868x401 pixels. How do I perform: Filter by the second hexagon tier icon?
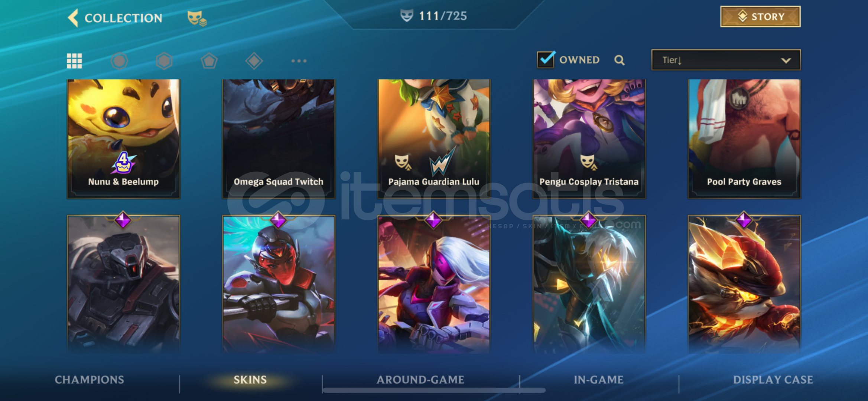click(164, 61)
